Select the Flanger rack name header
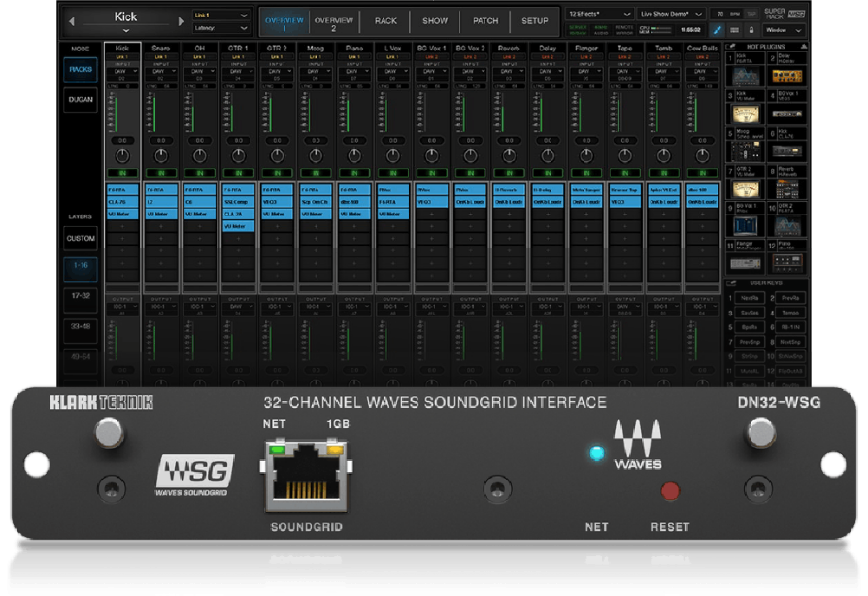The height and width of the screenshot is (596, 868). pos(586,49)
